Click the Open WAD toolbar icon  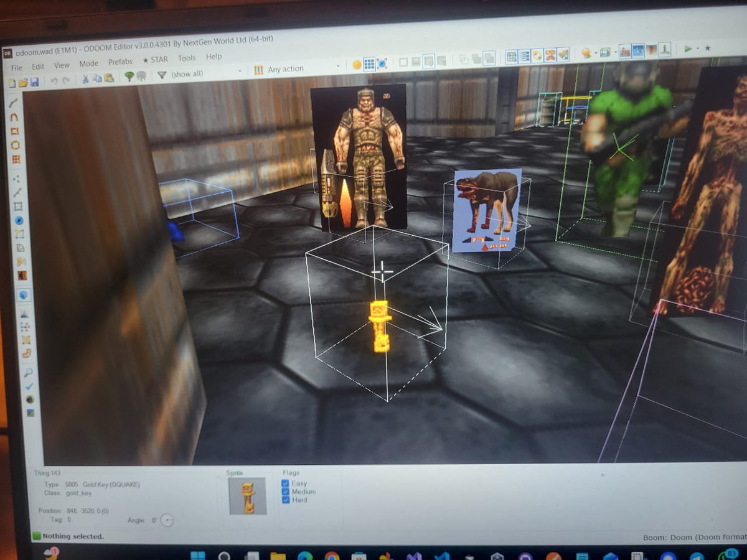click(23, 83)
